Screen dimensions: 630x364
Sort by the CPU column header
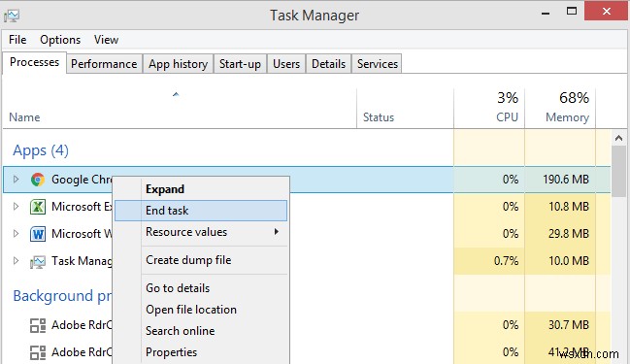click(x=489, y=109)
